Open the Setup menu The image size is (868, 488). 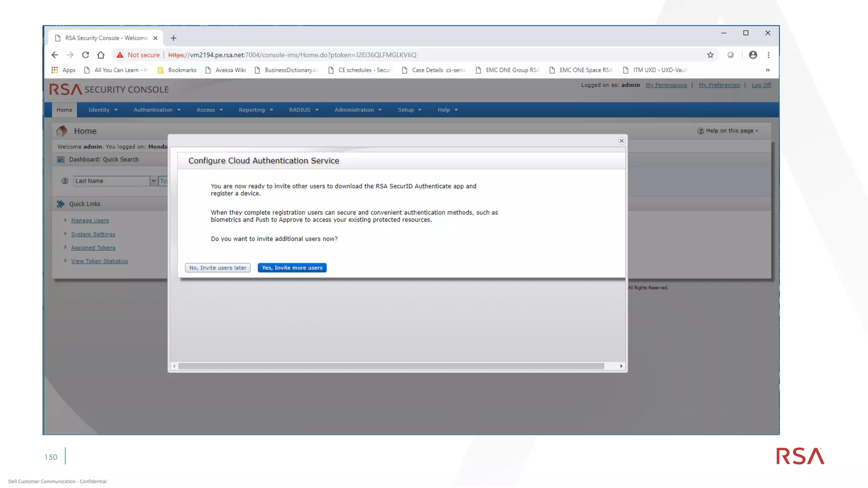(x=410, y=110)
